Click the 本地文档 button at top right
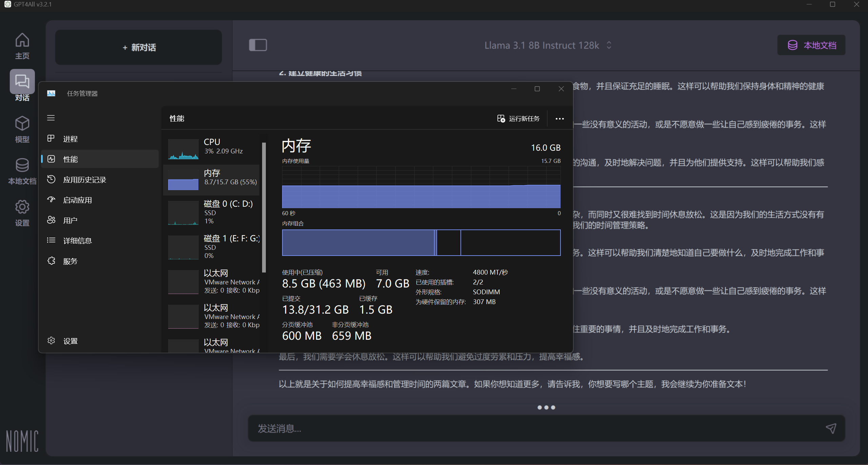868x465 pixels. 811,45
